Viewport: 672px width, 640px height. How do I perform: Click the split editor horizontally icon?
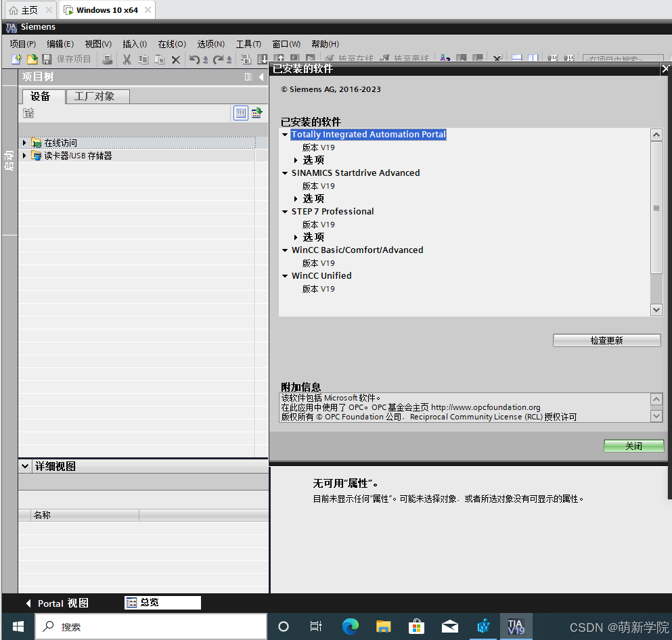(517, 58)
